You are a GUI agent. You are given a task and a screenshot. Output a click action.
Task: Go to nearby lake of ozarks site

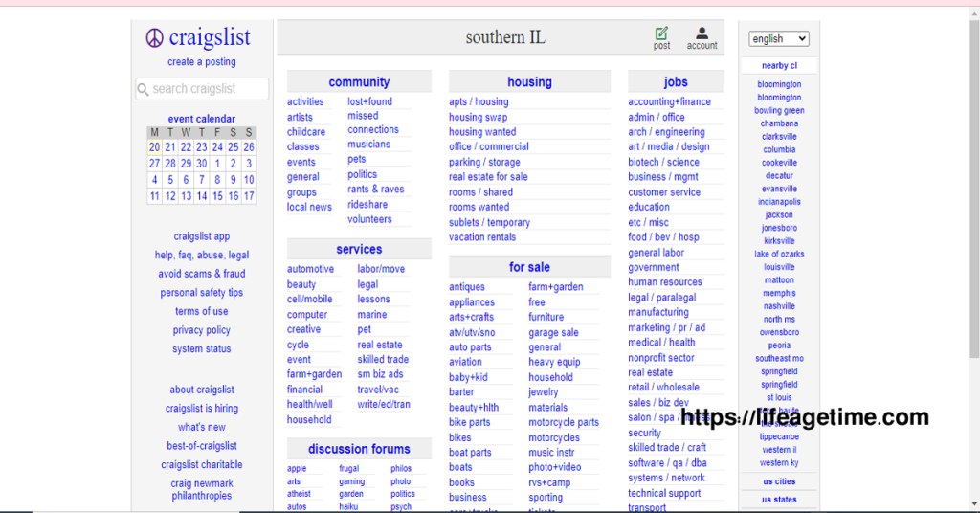click(779, 255)
